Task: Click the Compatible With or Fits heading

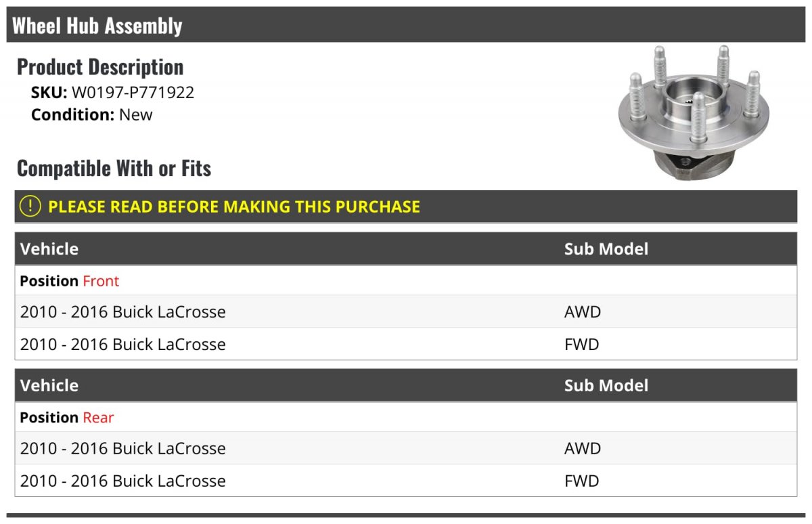Action: pos(114,168)
